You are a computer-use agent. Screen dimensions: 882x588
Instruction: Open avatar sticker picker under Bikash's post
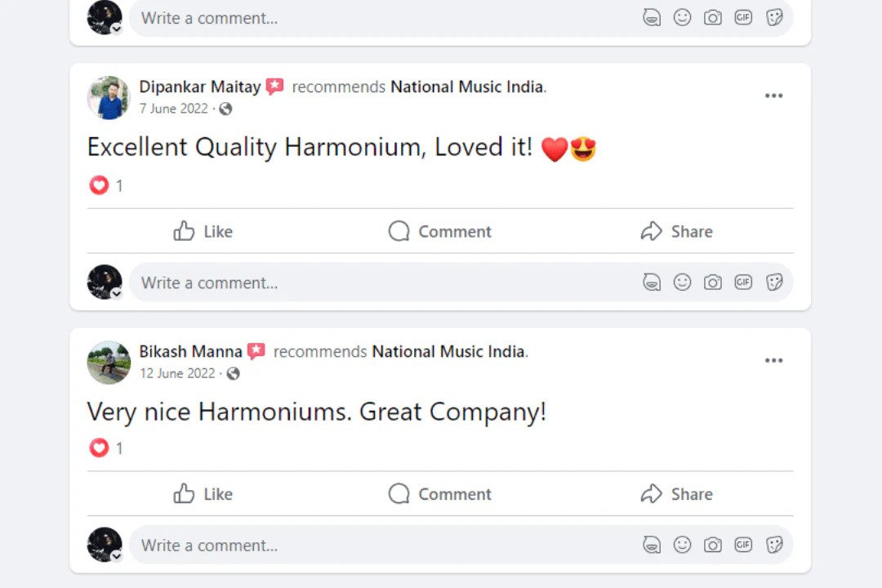coord(652,545)
